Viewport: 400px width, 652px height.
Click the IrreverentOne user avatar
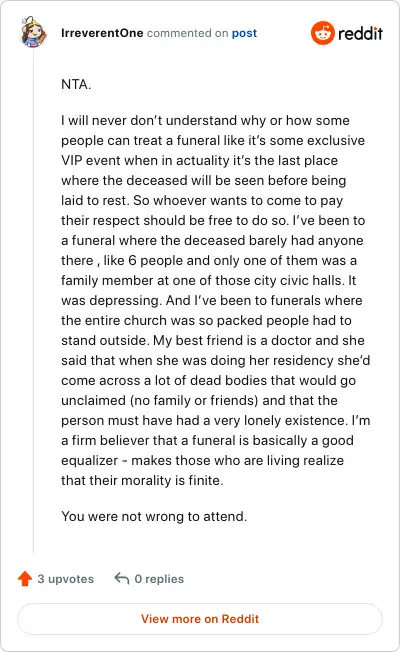click(33, 32)
